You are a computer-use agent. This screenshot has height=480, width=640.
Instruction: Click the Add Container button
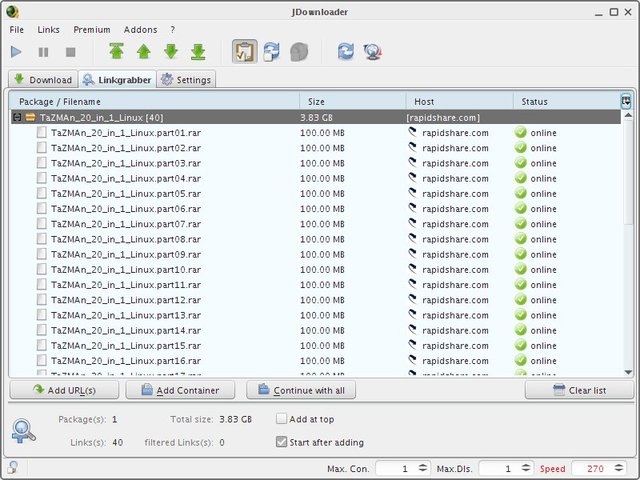(180, 390)
